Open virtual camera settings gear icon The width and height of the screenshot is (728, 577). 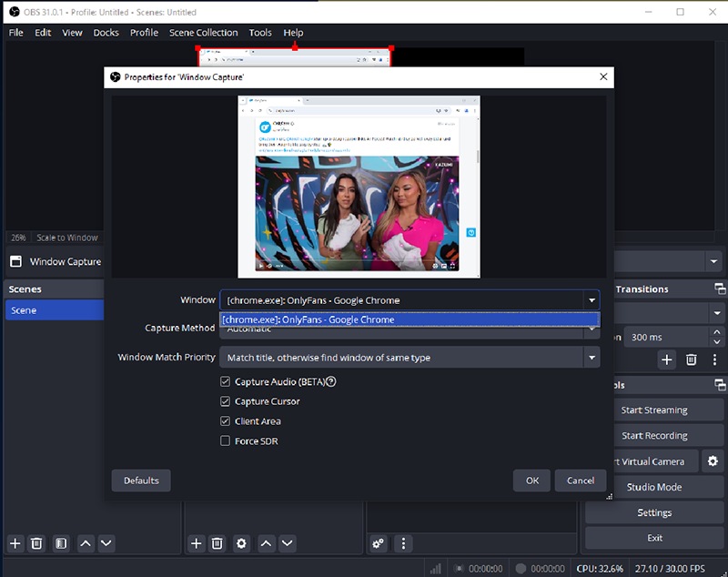click(713, 461)
